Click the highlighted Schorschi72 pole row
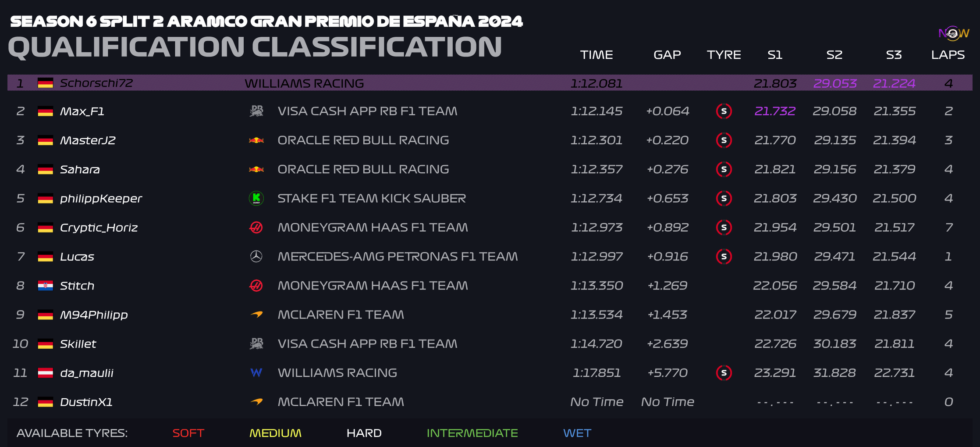Screen dimensions: 980x447 490,83
